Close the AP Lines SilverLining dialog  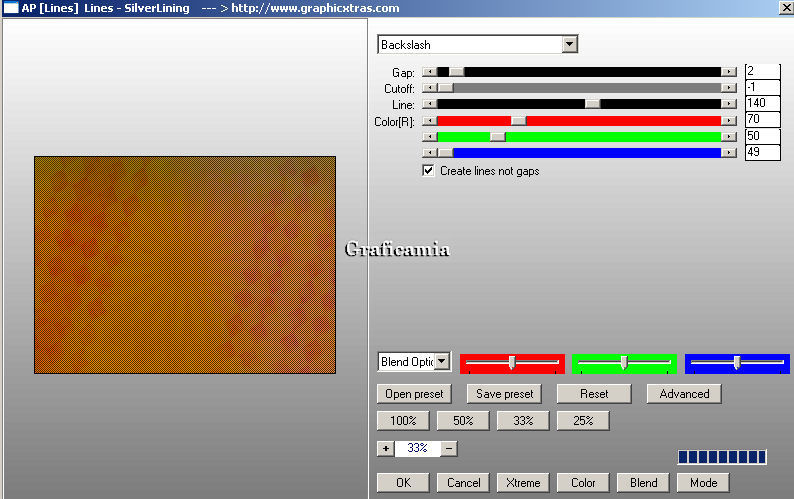pyautogui.click(x=785, y=8)
